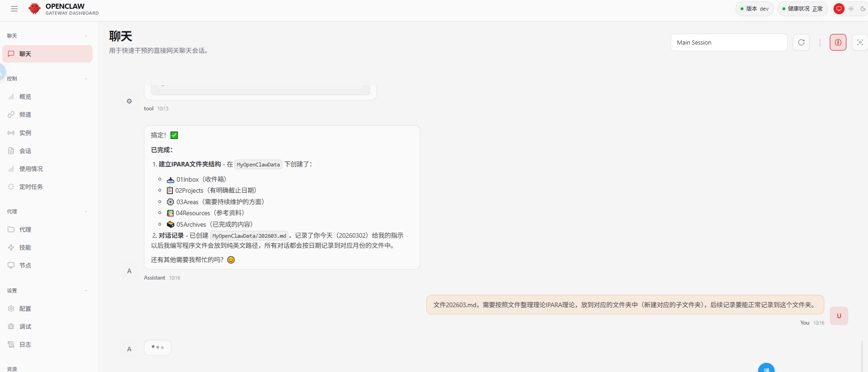868x372 pixels.
Task: Open the Main Session selector dropdown
Action: (x=729, y=42)
